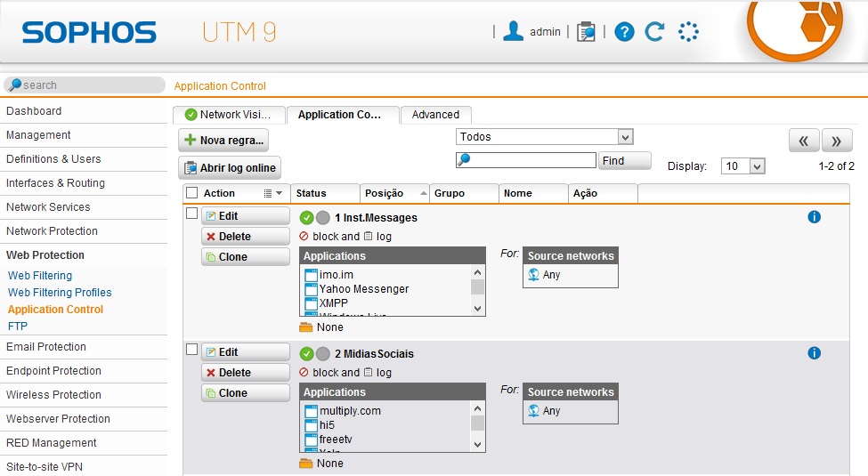Focus the sidebar search field

85,85
